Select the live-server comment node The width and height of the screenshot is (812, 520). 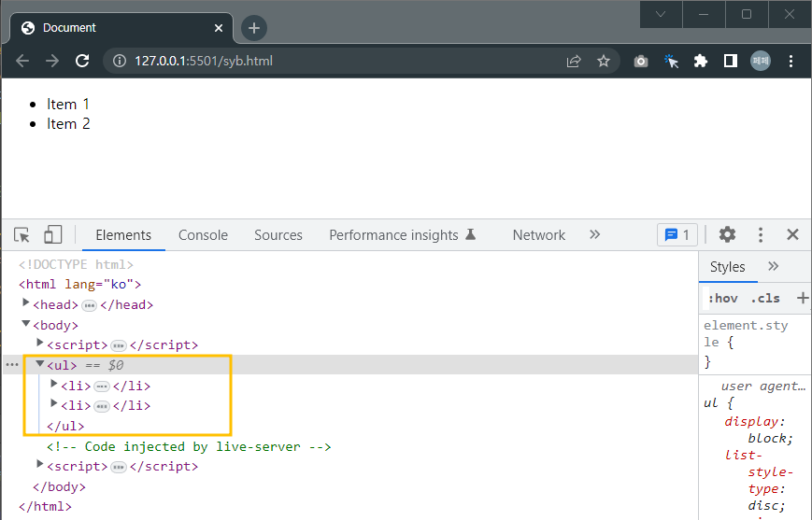189,447
